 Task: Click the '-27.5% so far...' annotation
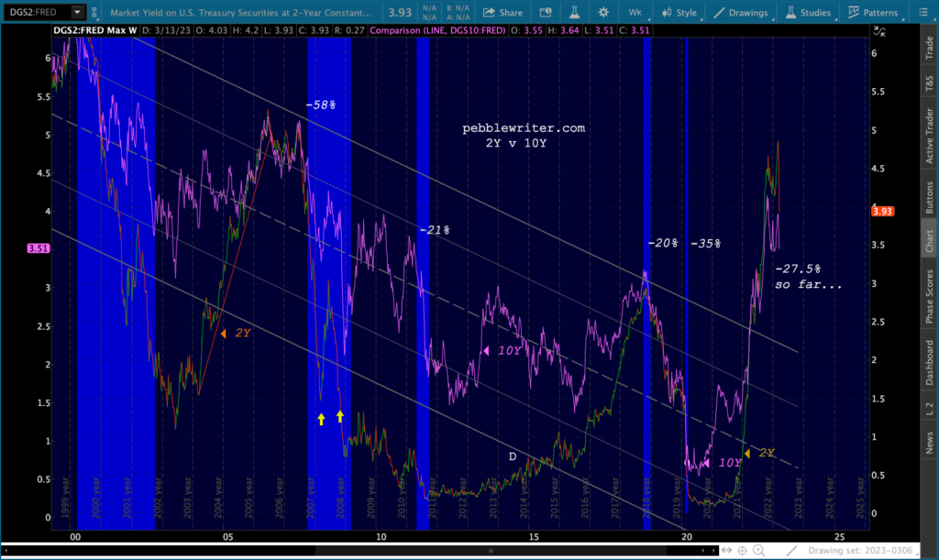pos(809,277)
